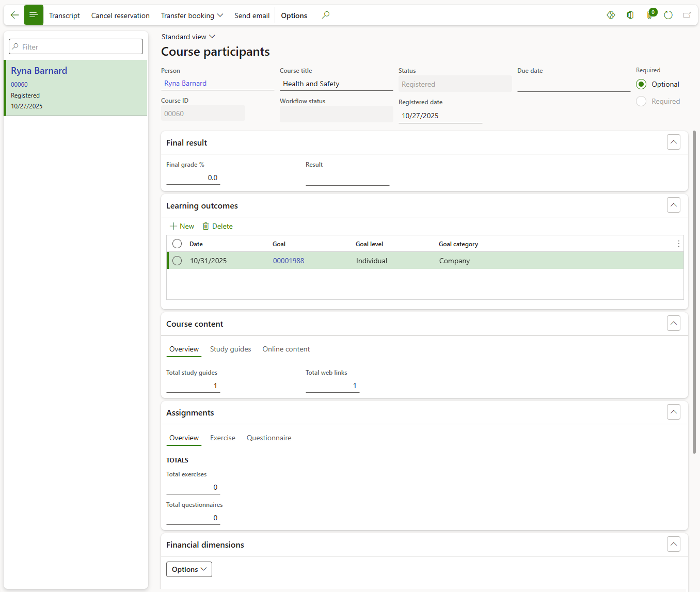
Task: Refresh the page with circular arrow icon
Action: [668, 15]
